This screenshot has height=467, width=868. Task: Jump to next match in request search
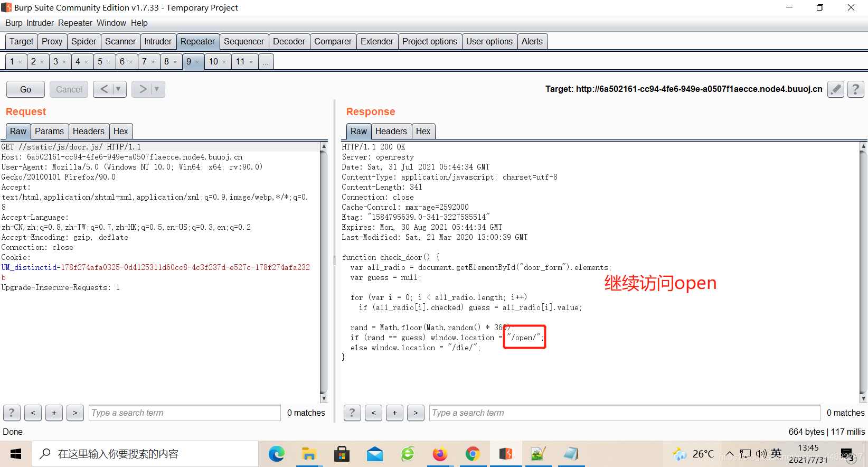click(75, 413)
